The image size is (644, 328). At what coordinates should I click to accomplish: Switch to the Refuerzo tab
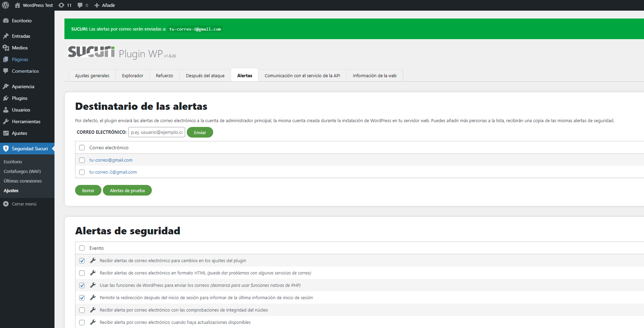point(165,75)
